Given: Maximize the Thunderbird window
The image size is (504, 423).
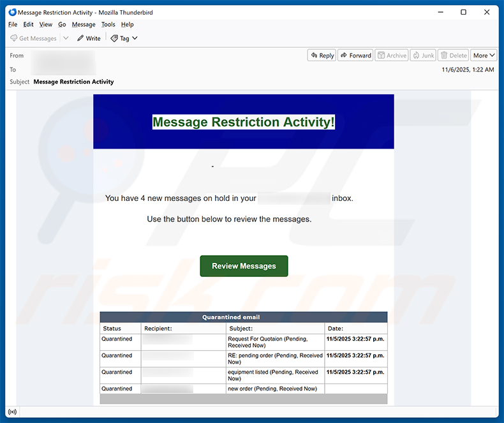Looking at the screenshot, I should 464,12.
